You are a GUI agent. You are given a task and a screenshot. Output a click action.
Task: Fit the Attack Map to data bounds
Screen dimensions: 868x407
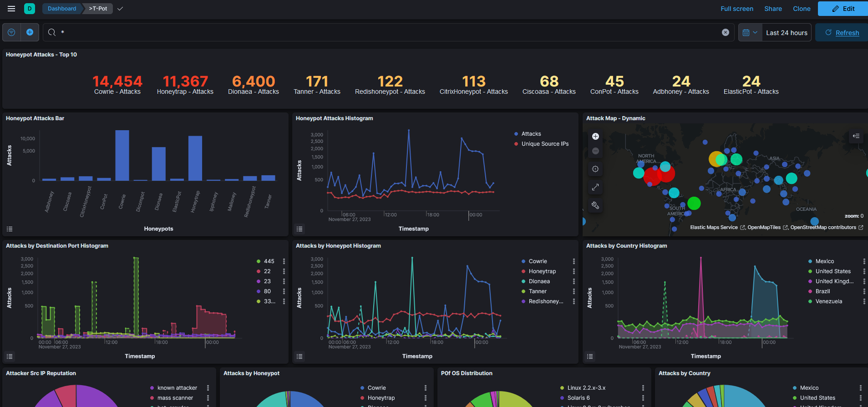tap(595, 169)
